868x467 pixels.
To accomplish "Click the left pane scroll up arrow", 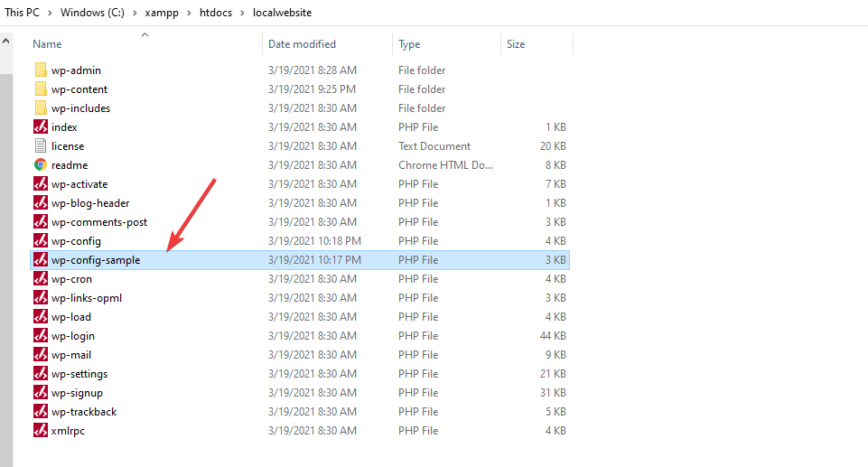I will pyautogui.click(x=6, y=41).
